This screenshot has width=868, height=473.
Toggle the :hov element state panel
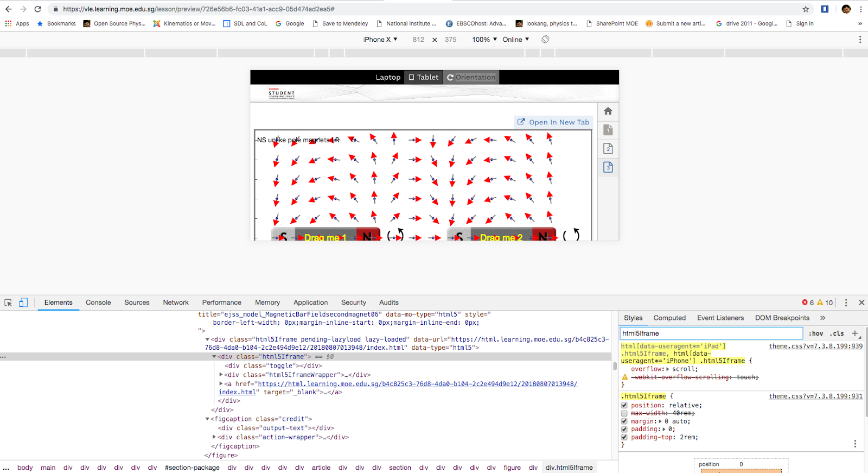pos(816,333)
